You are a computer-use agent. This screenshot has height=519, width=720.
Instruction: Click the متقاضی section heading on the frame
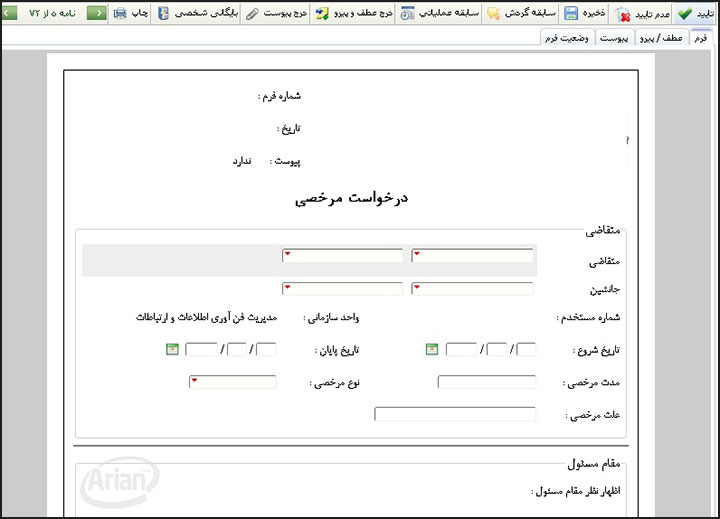(x=603, y=230)
